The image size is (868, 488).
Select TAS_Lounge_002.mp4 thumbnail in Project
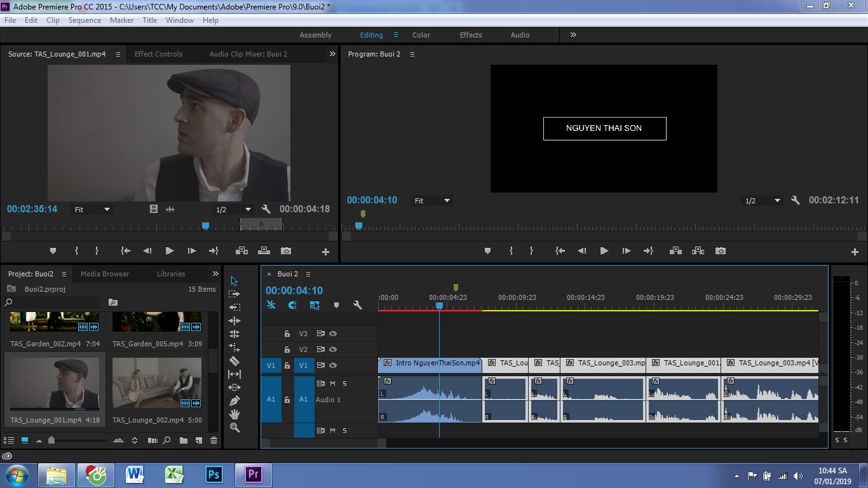tap(157, 383)
